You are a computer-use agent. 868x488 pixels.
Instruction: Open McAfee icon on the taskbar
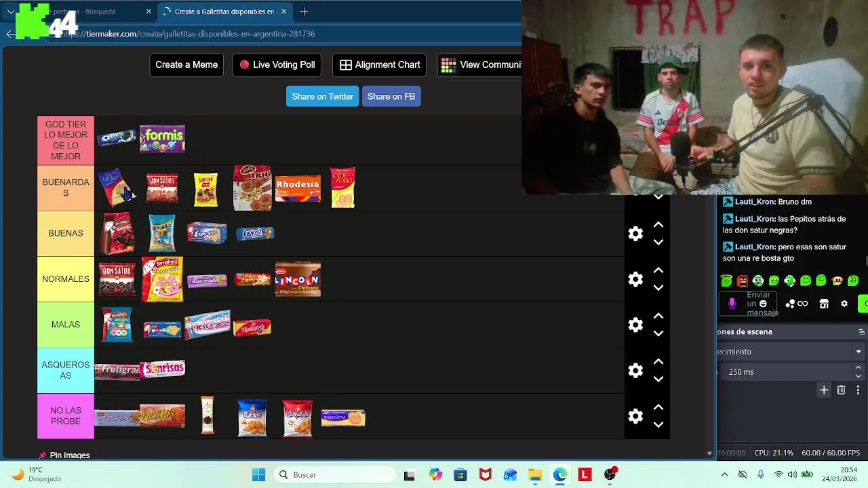tap(485, 474)
